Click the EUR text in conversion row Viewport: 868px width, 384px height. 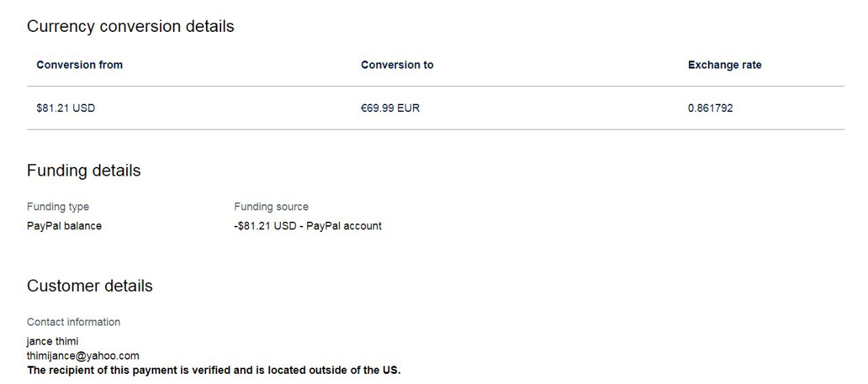pyautogui.click(x=408, y=108)
